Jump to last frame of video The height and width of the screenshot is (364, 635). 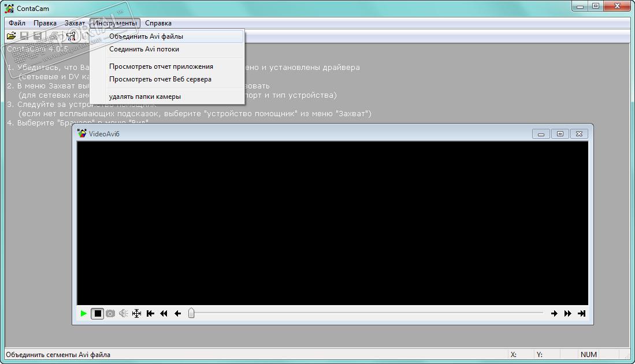(x=581, y=313)
